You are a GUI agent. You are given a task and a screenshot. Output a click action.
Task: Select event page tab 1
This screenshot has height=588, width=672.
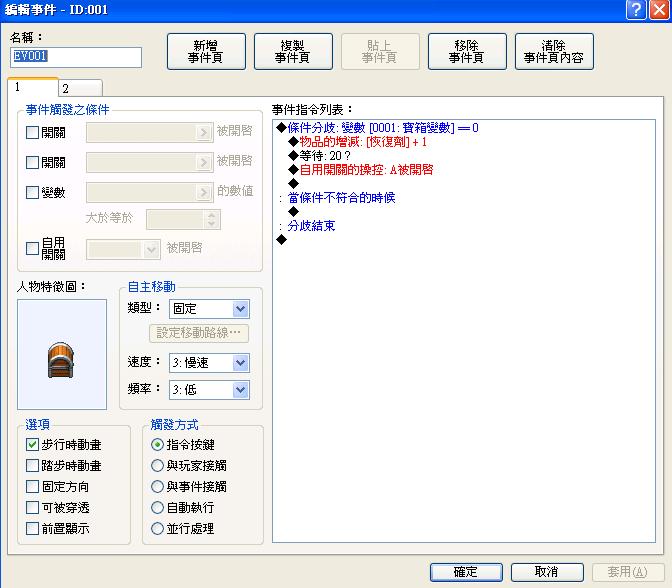[x=33, y=87]
